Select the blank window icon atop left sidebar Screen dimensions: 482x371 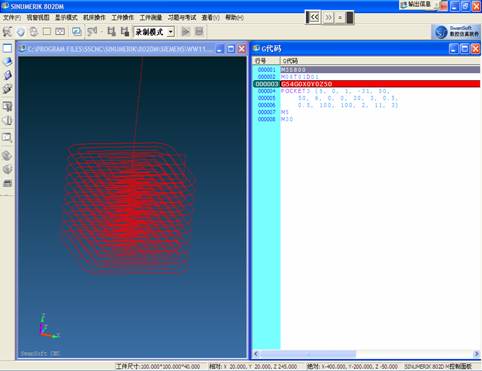click(x=7, y=48)
